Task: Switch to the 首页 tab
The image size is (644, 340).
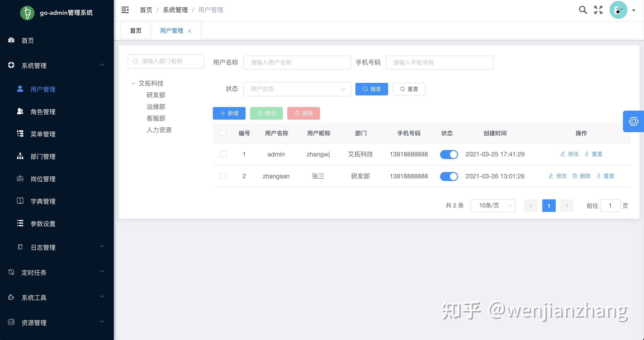Action: click(136, 30)
